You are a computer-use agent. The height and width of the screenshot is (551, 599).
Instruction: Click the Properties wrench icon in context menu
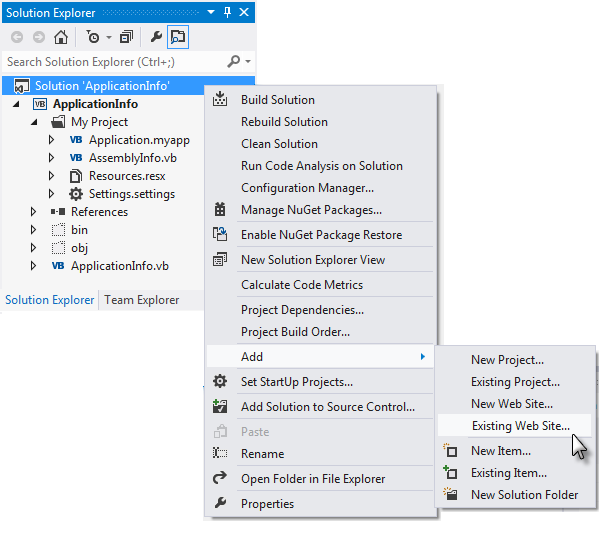pos(220,503)
